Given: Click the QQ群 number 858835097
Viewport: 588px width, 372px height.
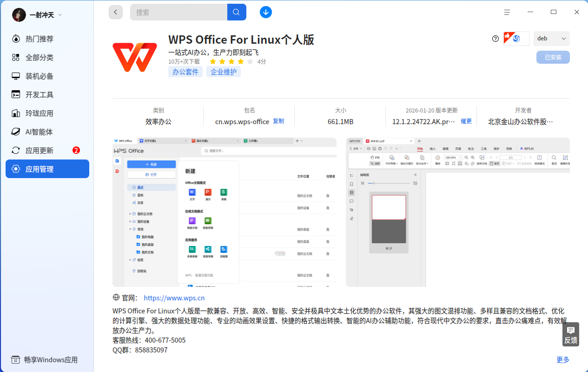Looking at the screenshot, I should click(x=152, y=350).
